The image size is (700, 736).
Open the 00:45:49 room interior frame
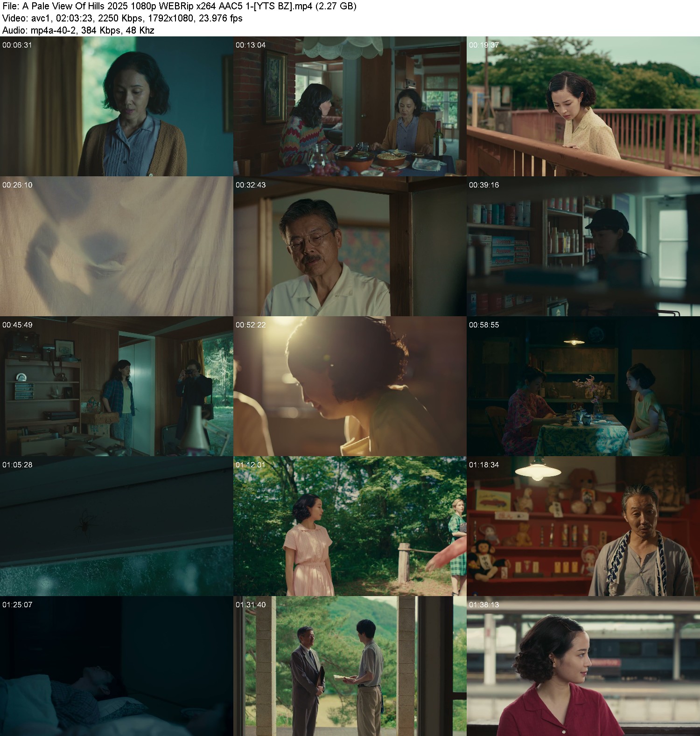(117, 386)
